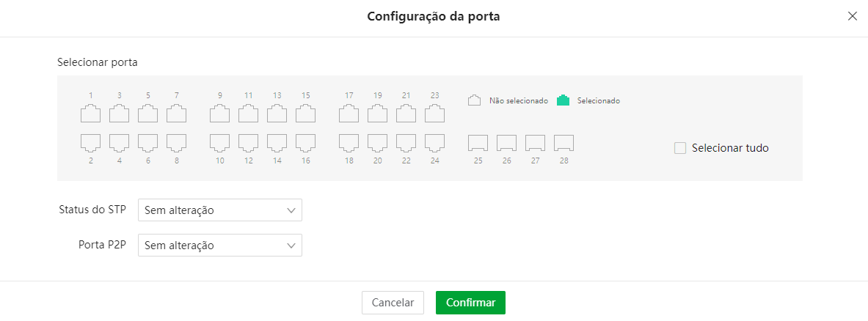Image resolution: width=868 pixels, height=321 pixels.
Task: Select port 18 icon
Action: (x=349, y=142)
